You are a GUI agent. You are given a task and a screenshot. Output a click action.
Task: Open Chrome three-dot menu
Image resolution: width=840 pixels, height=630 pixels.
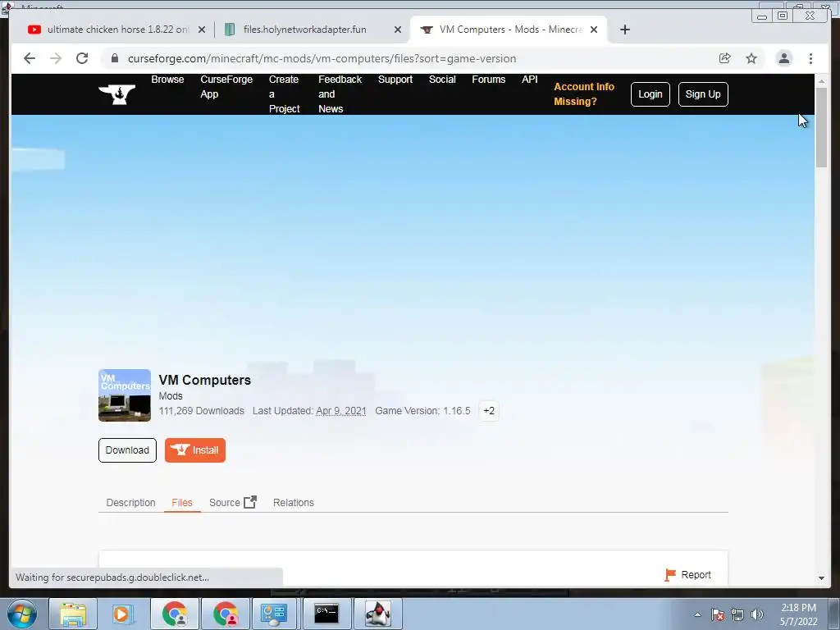pos(810,58)
